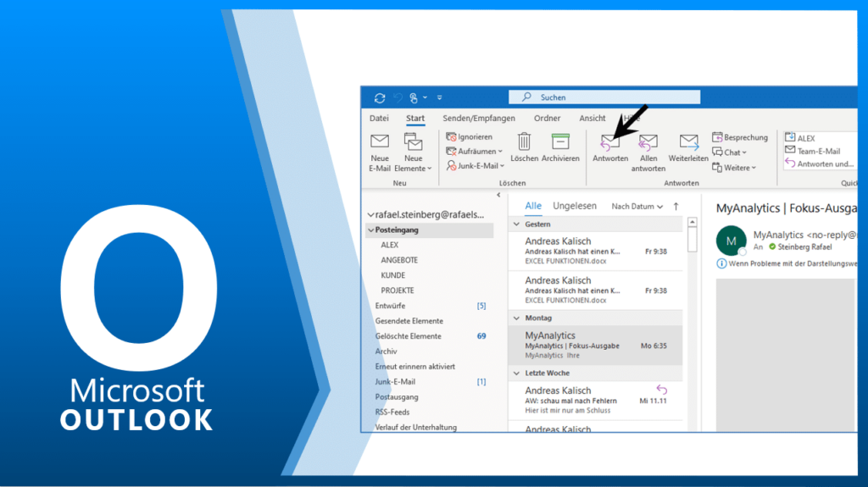Switch to the Start ribbon tab
The image size is (868, 487).
[415, 118]
